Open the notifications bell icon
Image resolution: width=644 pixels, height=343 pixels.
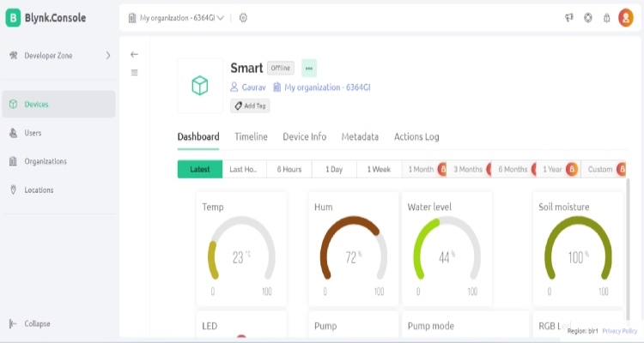pos(606,18)
